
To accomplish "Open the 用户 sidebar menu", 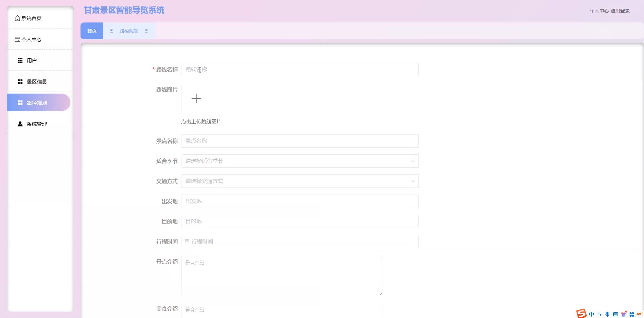I will pos(40,60).
